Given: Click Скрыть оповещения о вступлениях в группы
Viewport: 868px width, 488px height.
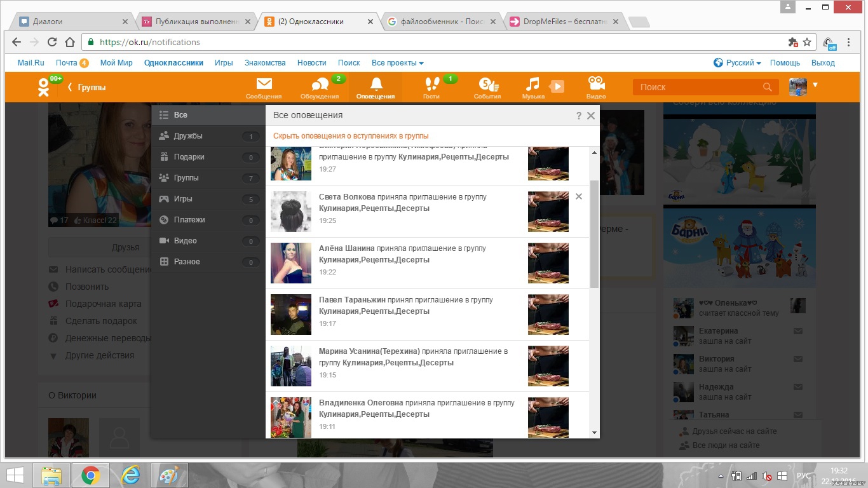Looking at the screenshot, I should (x=351, y=136).
